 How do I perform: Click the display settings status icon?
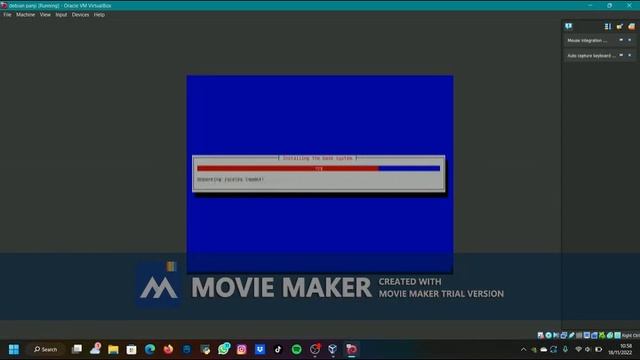coord(587,336)
